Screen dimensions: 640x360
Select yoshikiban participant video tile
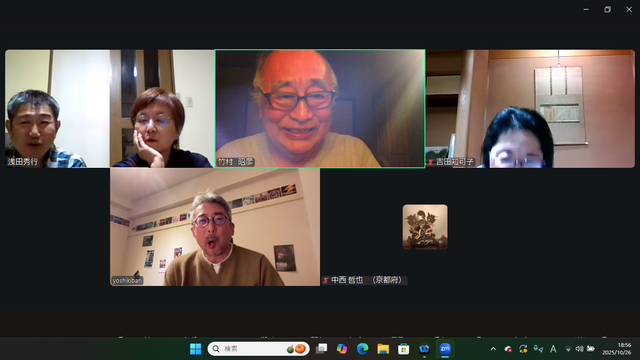click(x=215, y=227)
